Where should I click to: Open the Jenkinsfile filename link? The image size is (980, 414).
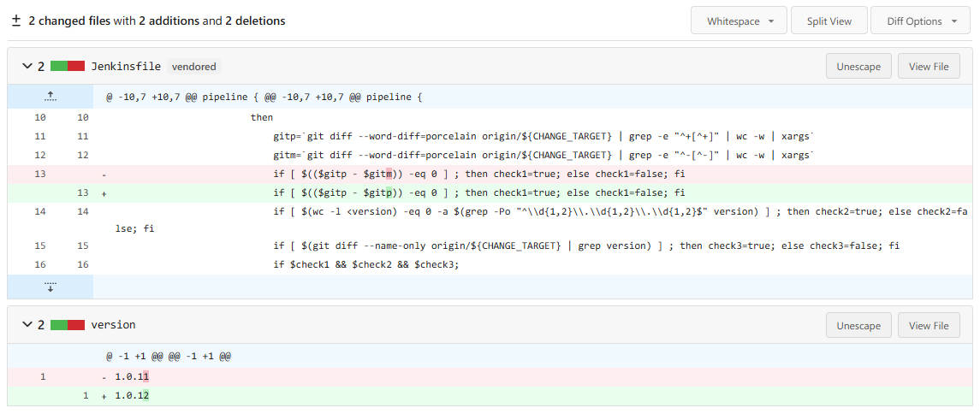coord(126,66)
